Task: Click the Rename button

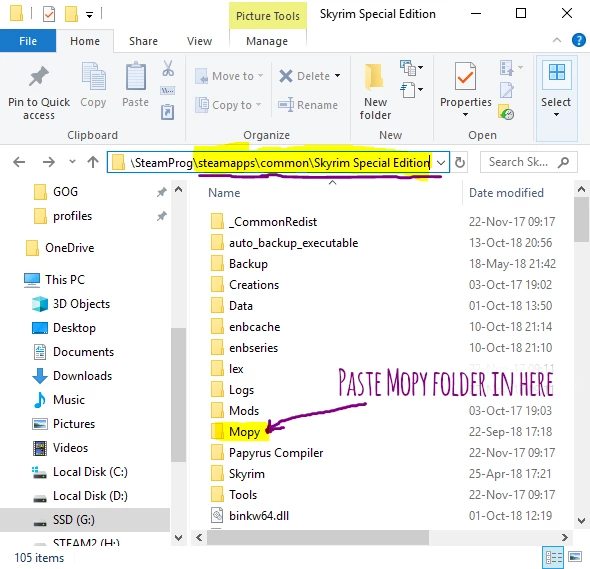Action: coord(308,105)
